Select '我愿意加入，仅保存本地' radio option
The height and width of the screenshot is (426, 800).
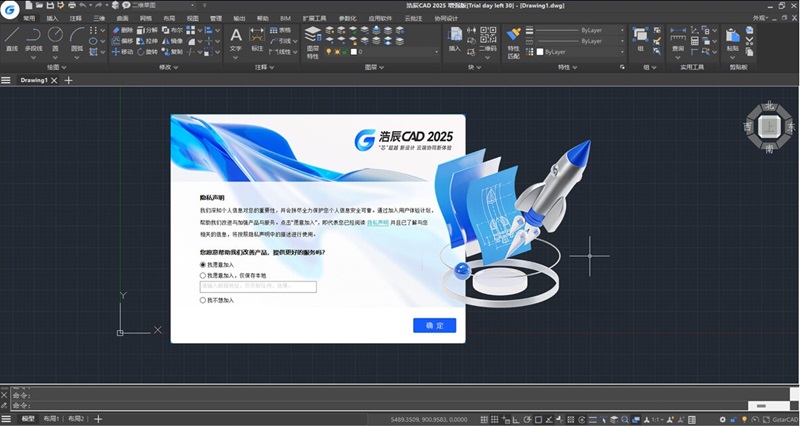pyautogui.click(x=203, y=275)
